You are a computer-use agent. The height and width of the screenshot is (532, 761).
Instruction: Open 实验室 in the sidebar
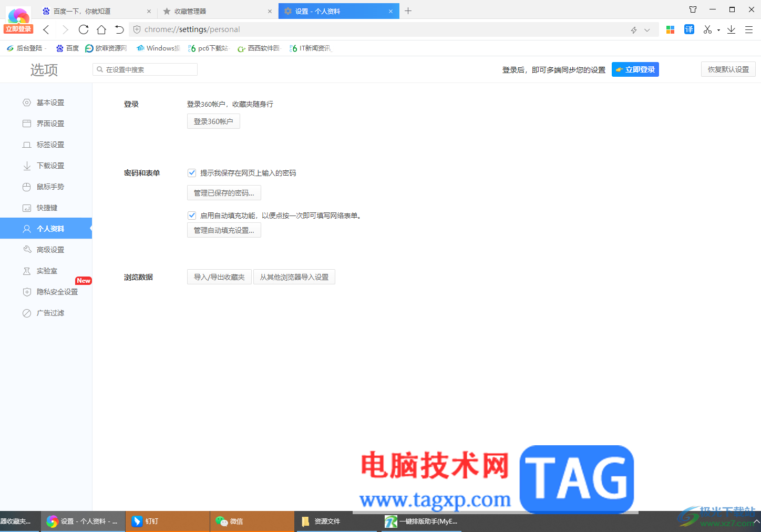(46, 271)
